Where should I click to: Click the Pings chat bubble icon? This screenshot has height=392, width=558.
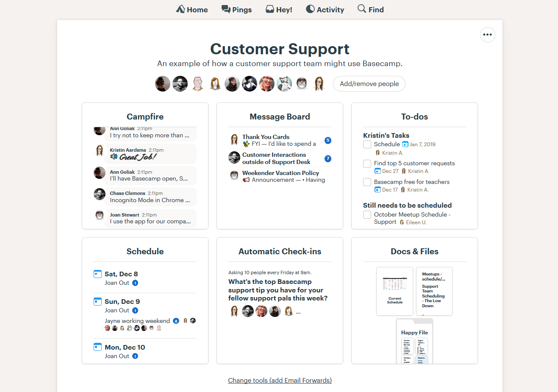(x=226, y=9)
